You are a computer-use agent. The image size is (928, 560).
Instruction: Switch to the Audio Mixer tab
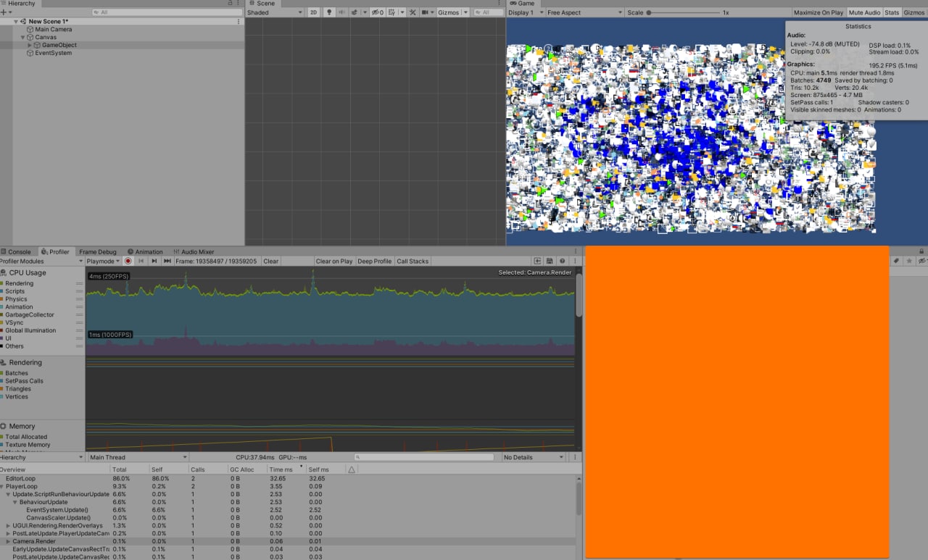[x=194, y=251]
